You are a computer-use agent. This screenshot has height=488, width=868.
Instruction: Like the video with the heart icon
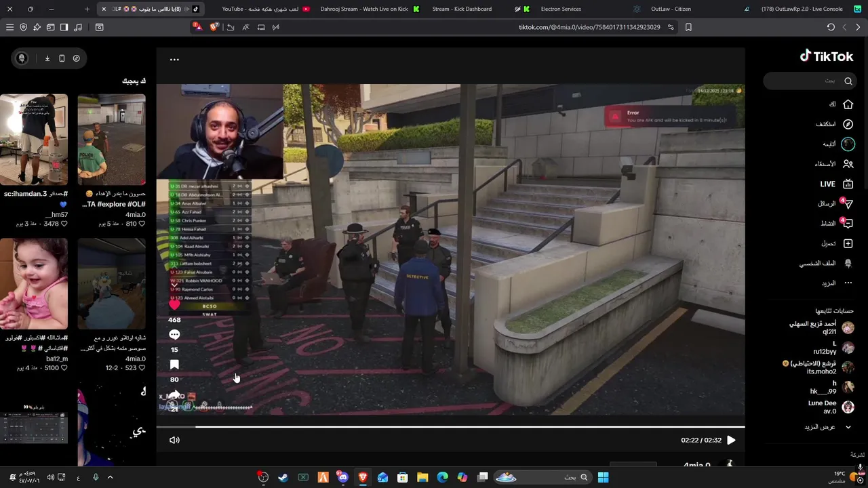click(x=174, y=304)
